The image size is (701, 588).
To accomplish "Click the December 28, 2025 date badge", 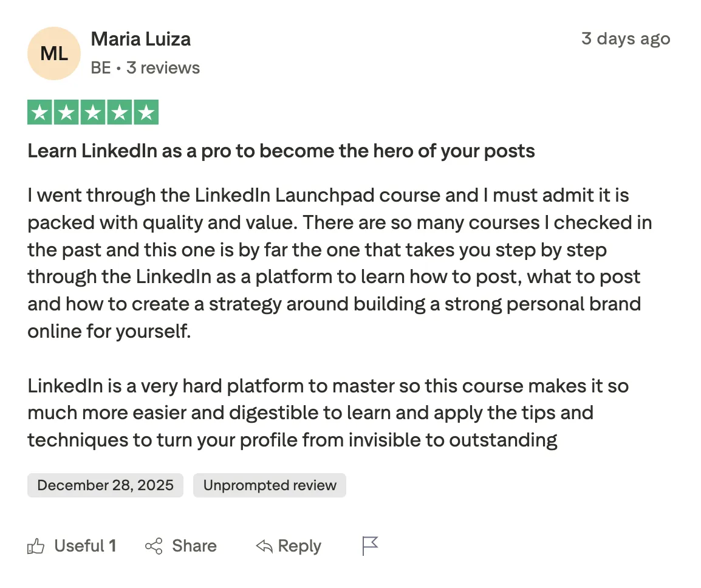I will pyautogui.click(x=104, y=485).
